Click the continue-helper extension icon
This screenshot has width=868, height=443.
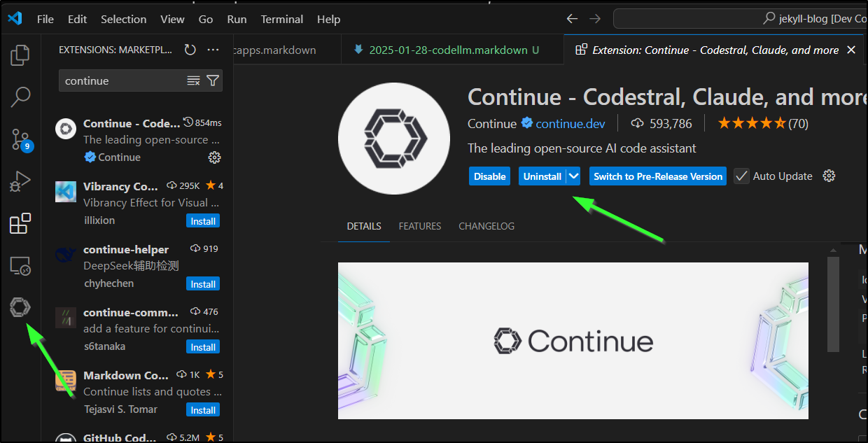click(66, 255)
